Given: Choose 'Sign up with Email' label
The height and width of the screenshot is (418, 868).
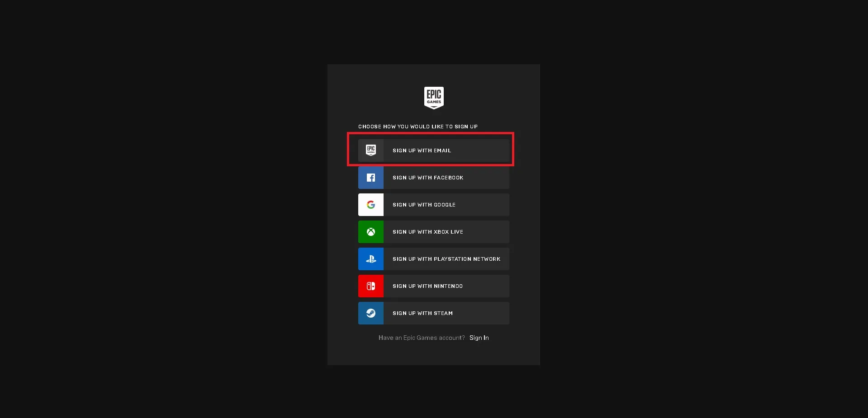Looking at the screenshot, I should pos(422,150).
